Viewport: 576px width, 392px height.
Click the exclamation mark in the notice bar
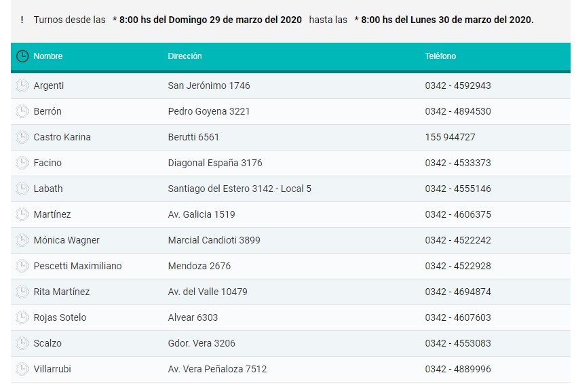pos(22,20)
